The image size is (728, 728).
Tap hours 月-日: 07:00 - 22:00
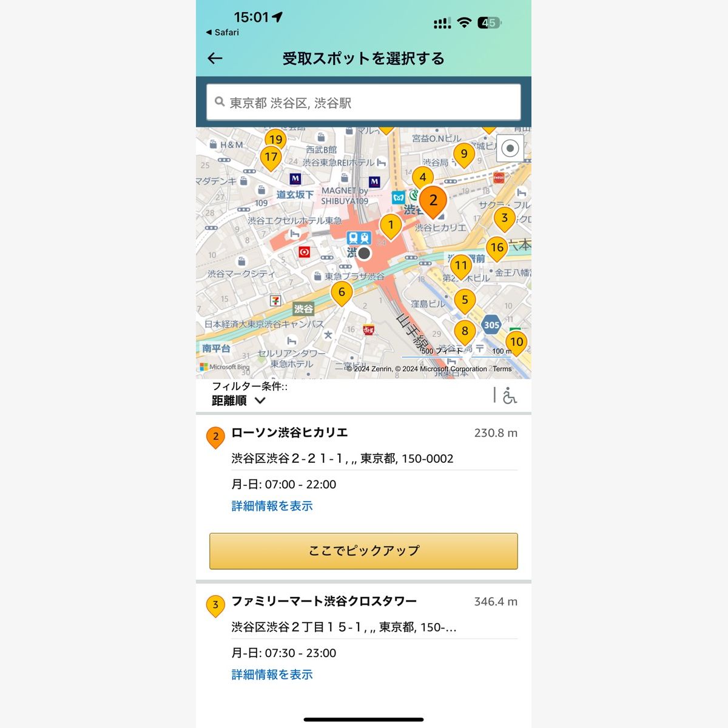click(283, 485)
